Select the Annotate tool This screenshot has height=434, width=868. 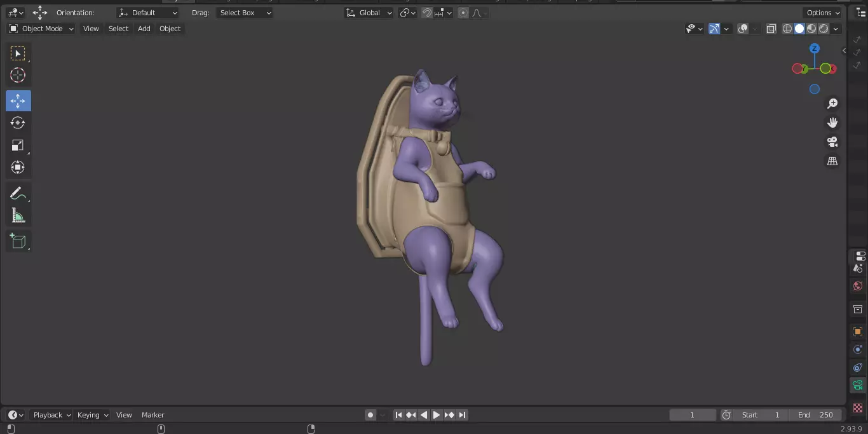pyautogui.click(x=18, y=193)
